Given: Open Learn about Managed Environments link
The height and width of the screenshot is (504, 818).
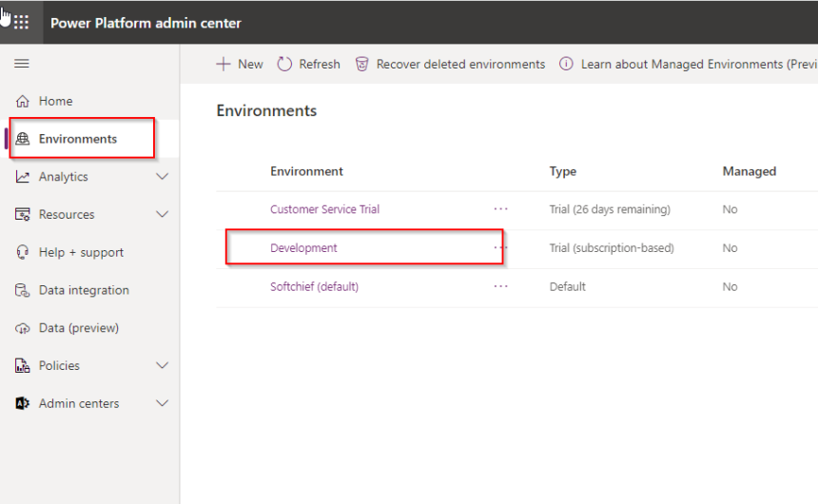Looking at the screenshot, I should 698,64.
